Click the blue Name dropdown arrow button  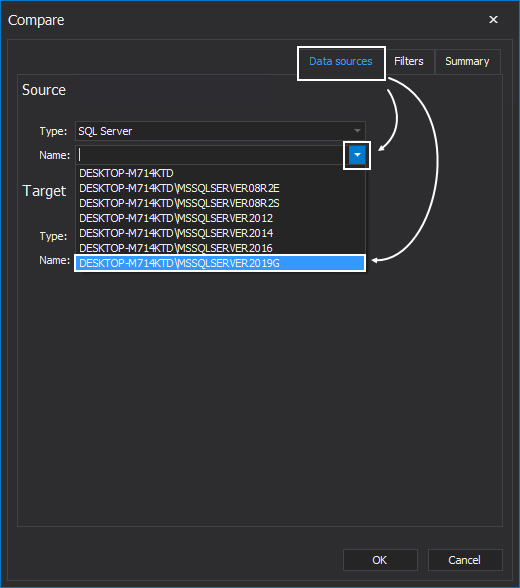[357, 155]
